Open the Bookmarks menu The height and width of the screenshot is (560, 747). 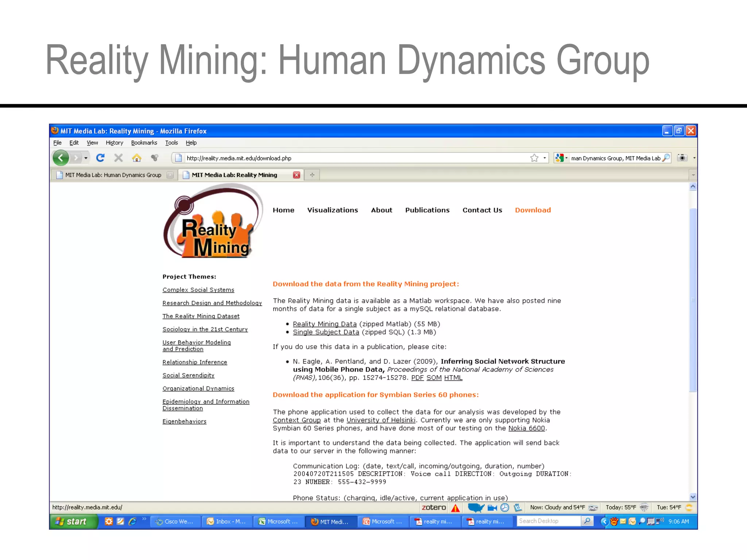(x=144, y=143)
